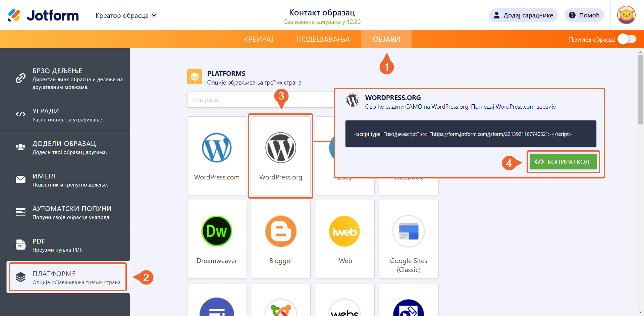This screenshot has width=644, height=316.
Task: Click the orange PLATFORMS header icon
Action: coord(195,77)
